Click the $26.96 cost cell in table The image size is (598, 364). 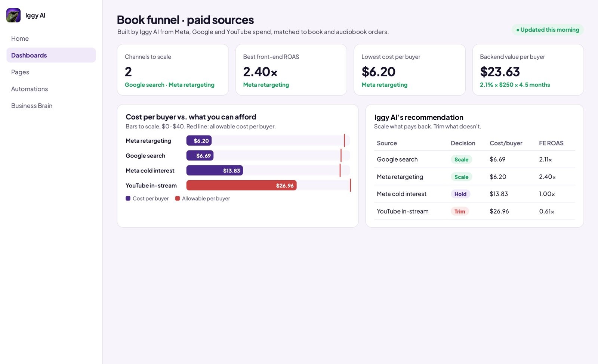coord(499,211)
